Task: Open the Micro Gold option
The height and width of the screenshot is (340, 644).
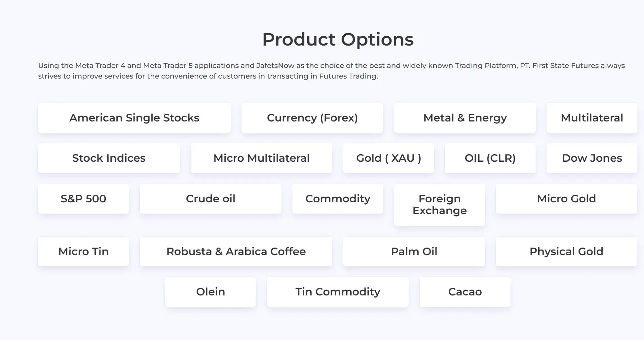Action: click(x=566, y=199)
